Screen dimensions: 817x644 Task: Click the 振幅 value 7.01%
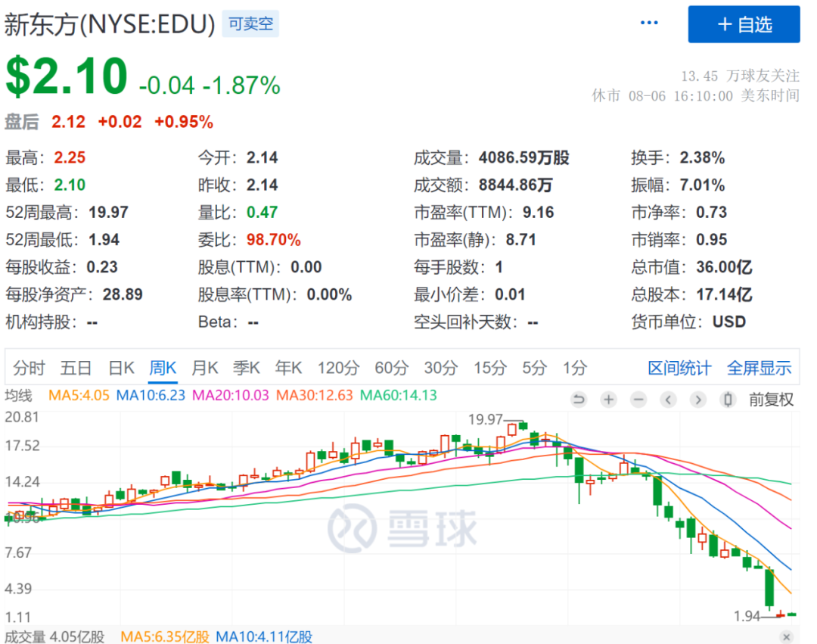pos(702,185)
